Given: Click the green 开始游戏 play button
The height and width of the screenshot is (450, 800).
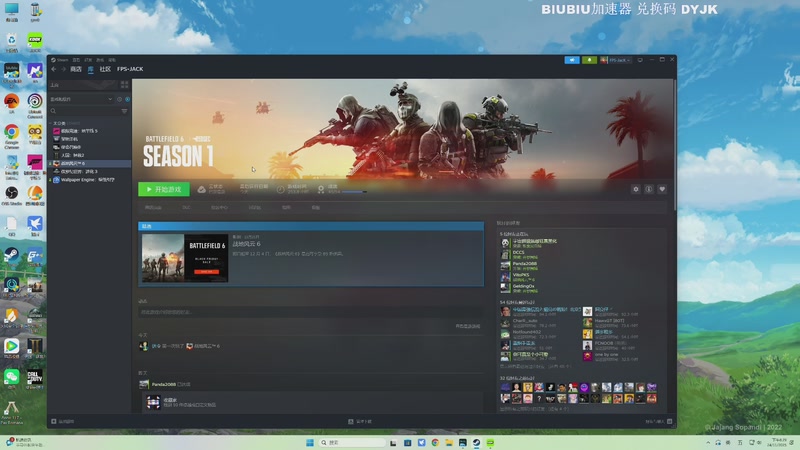Looking at the screenshot, I should [164, 189].
